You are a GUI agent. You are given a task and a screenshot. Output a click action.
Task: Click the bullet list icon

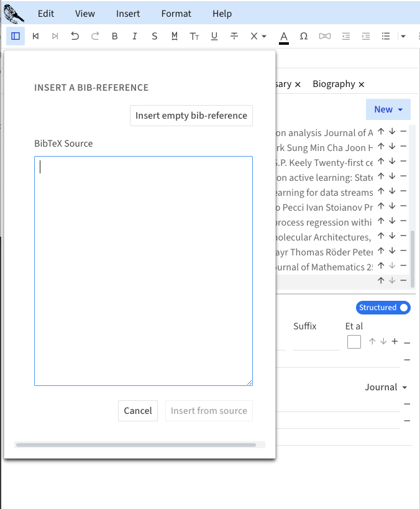[x=386, y=36]
